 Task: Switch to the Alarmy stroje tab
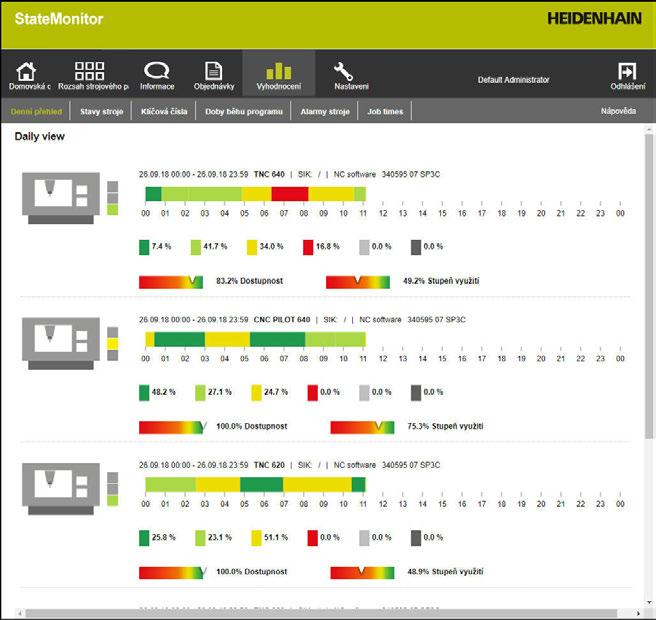coord(325,111)
